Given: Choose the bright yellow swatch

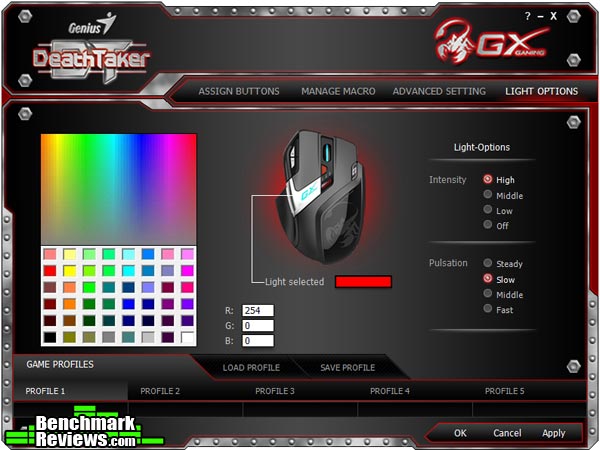Looking at the screenshot, I should tap(70, 271).
